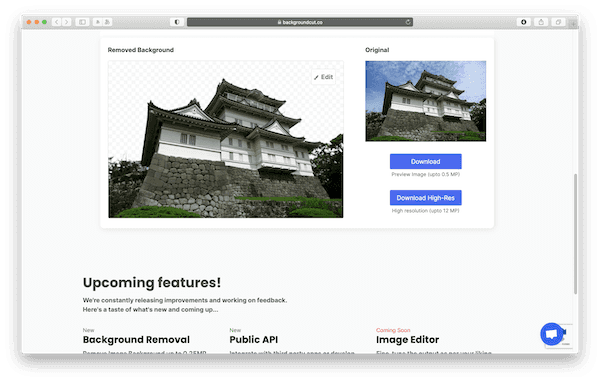600x382 pixels.
Task: Toggle the Safari sidebar button
Action: pyautogui.click(x=82, y=22)
